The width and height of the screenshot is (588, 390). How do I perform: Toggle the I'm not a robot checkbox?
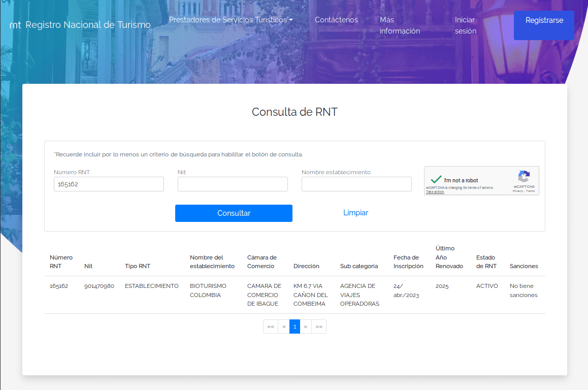[x=435, y=180]
